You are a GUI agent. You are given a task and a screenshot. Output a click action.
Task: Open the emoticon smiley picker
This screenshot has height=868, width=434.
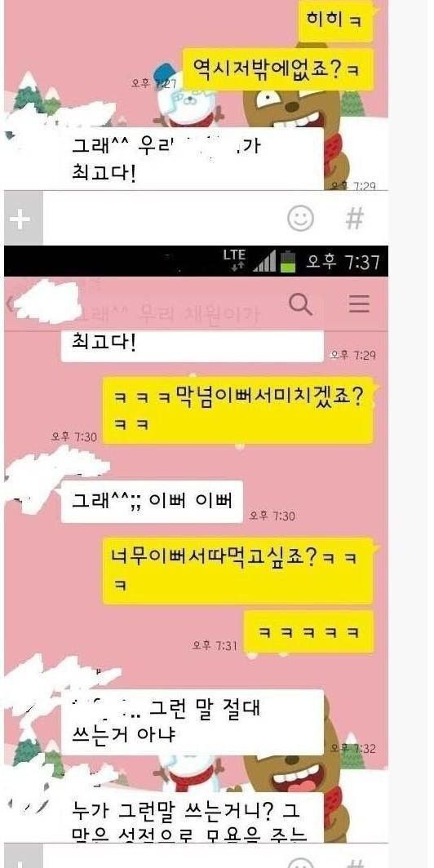[x=300, y=219]
